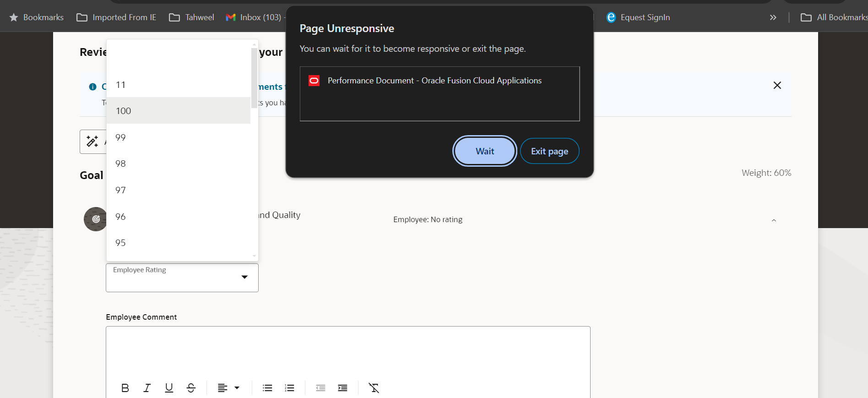Clear text formatting
This screenshot has width=868, height=398.
(x=374, y=388)
